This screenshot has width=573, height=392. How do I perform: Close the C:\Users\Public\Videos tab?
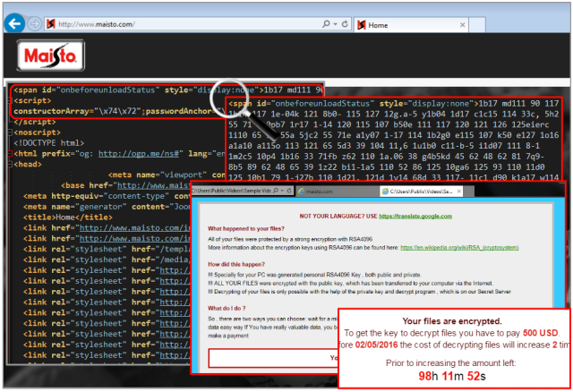(459, 191)
